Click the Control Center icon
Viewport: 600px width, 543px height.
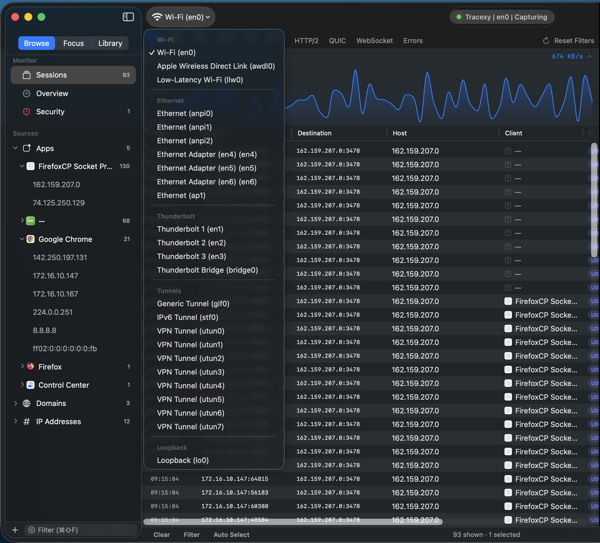click(x=31, y=385)
